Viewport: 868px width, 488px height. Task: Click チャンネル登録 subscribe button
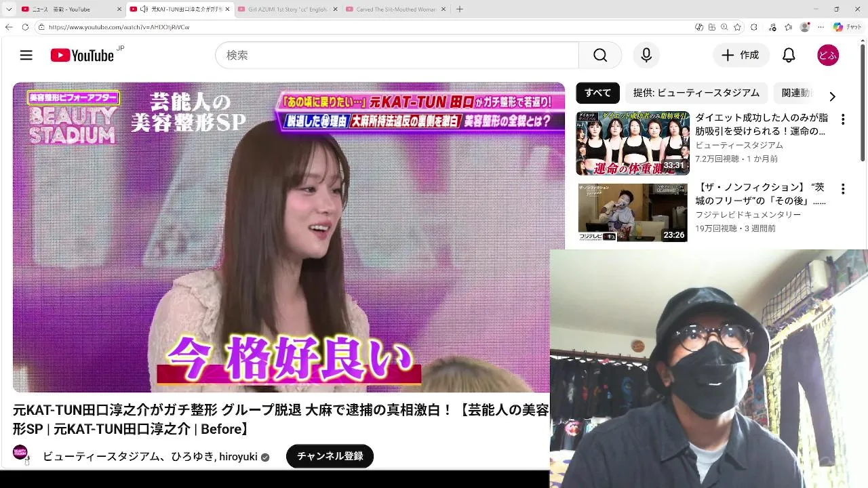[x=330, y=456]
